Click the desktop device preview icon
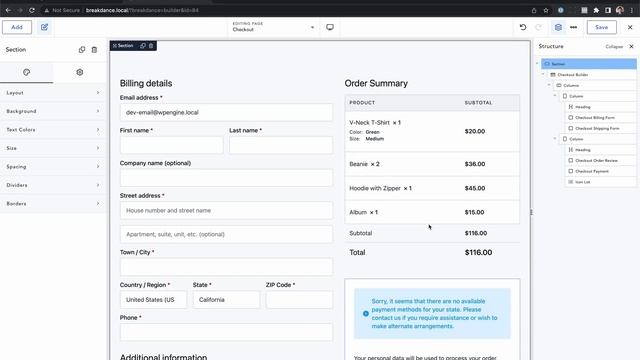Viewport: 640px width, 360px height. tap(330, 27)
